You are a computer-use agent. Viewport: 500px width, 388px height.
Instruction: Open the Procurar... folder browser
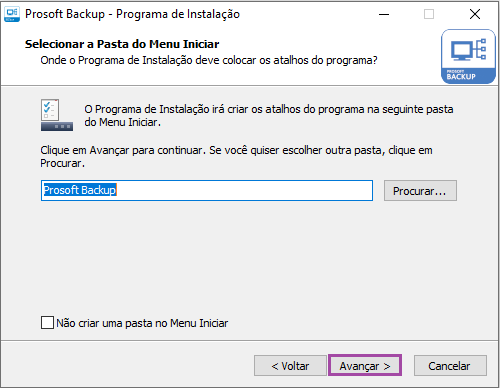(x=420, y=191)
